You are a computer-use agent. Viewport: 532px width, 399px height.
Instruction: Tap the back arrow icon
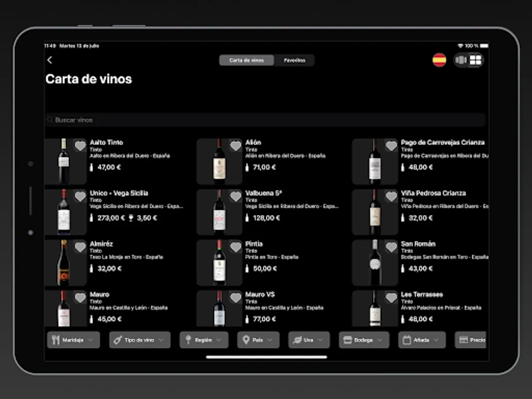coord(50,60)
